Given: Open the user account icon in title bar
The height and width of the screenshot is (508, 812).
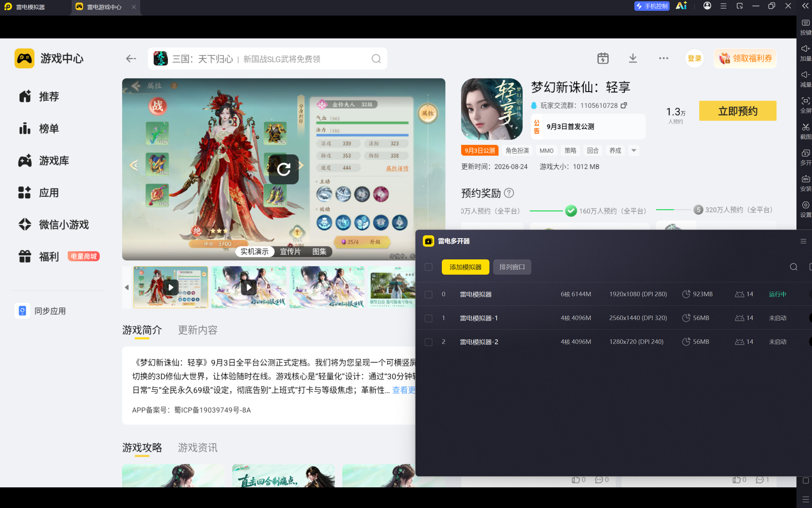Looking at the screenshot, I should tap(707, 6).
